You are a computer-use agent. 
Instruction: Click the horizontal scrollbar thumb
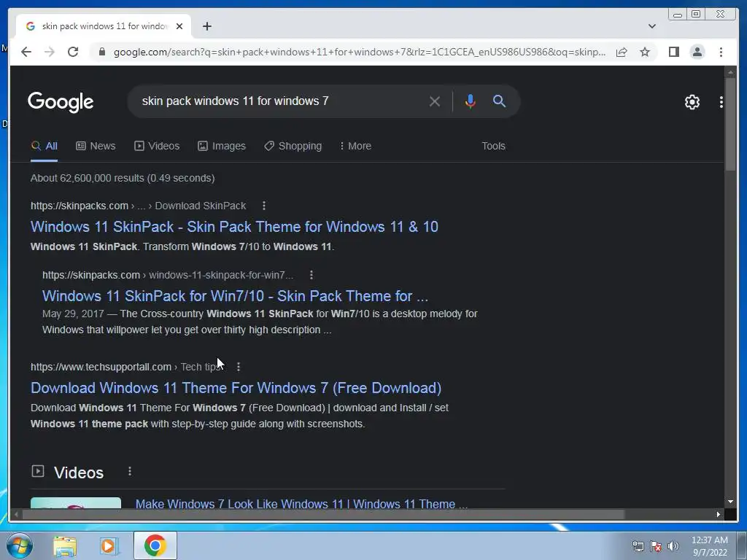pos(323,514)
